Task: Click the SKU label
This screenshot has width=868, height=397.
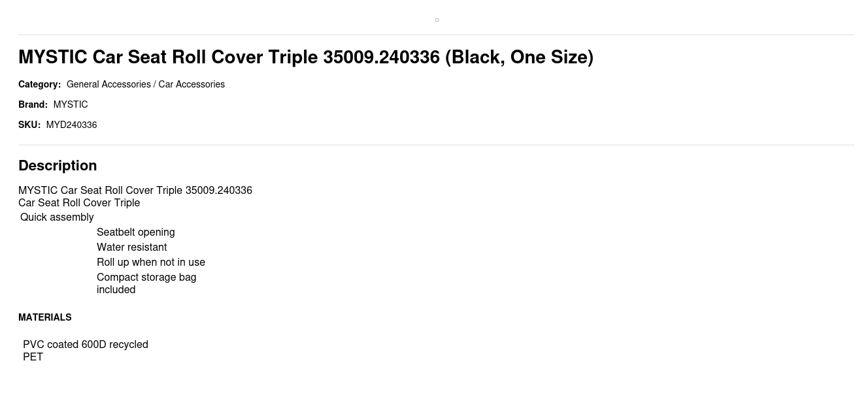Action: tap(29, 125)
